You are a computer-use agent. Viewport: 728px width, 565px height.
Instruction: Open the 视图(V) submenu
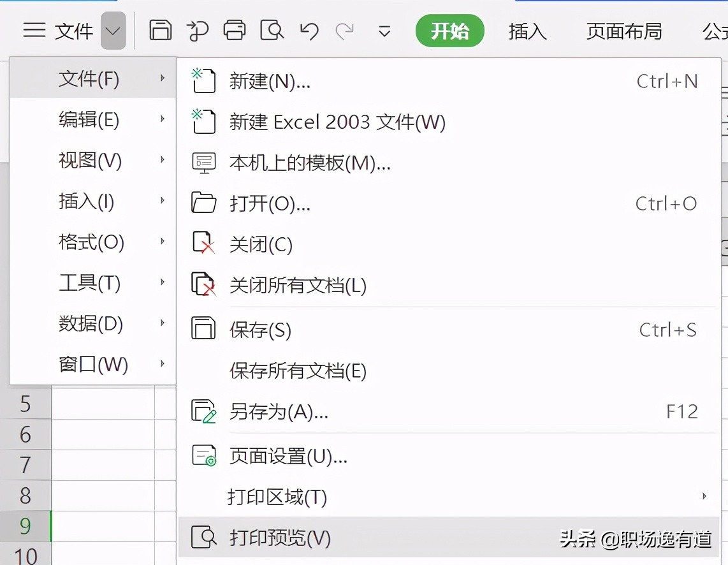(x=93, y=159)
